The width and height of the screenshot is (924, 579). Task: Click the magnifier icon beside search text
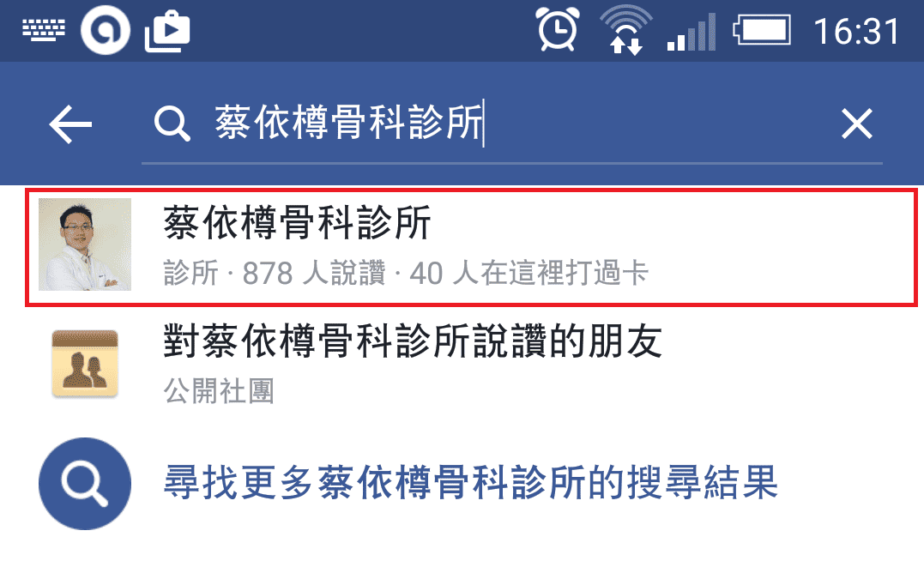pyautogui.click(x=172, y=124)
